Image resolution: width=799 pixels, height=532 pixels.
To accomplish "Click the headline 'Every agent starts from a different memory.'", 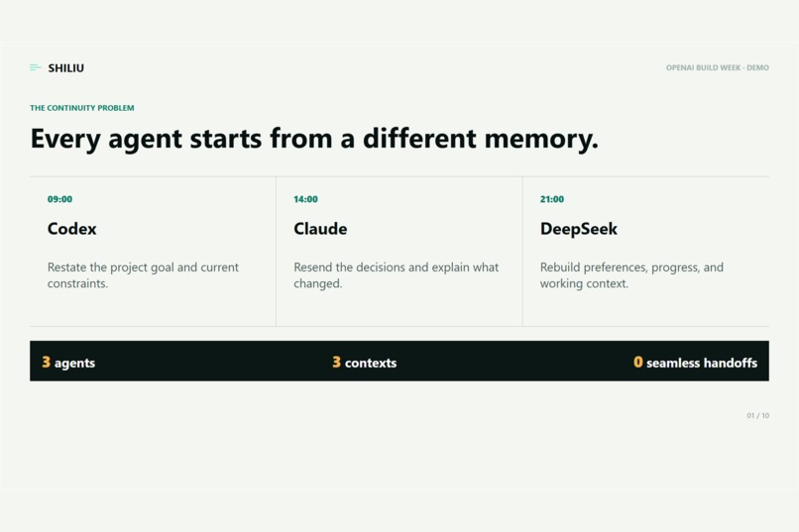I will coord(314,139).
